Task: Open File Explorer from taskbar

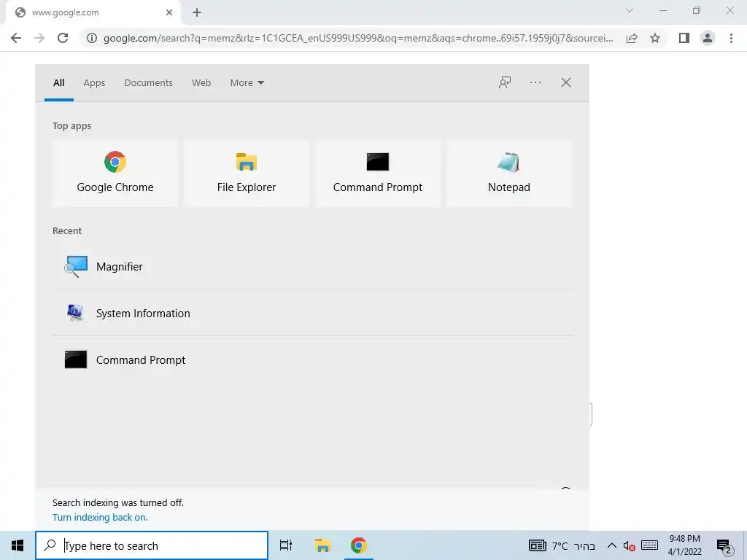Action: [322, 545]
